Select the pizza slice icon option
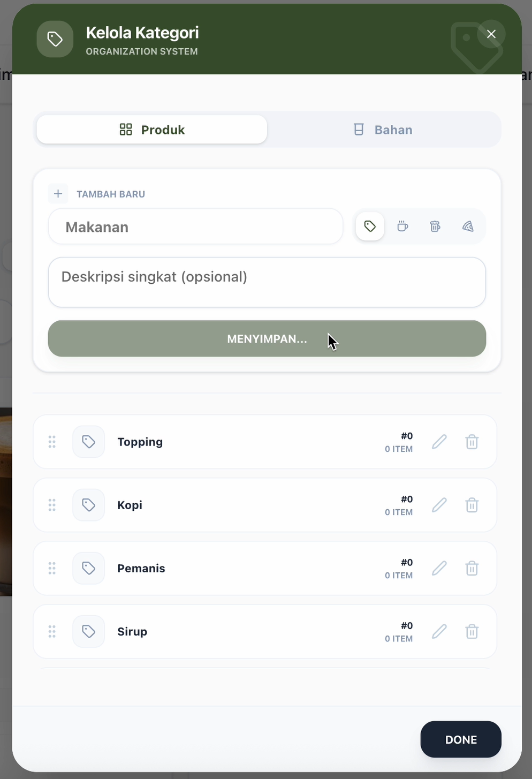The image size is (532, 779). point(467,226)
